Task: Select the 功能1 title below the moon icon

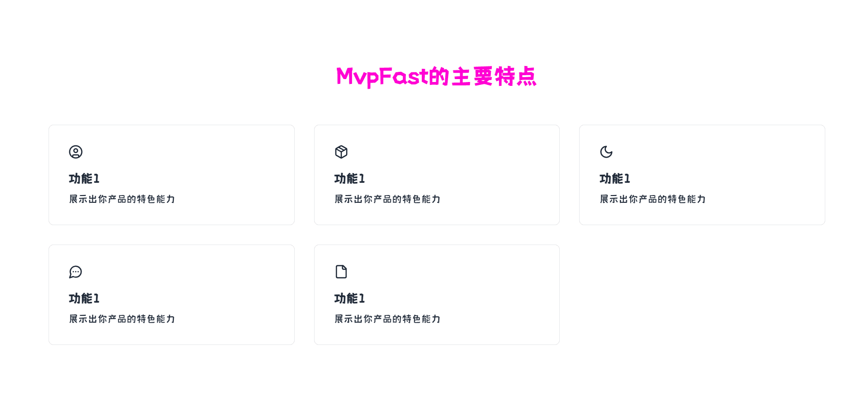Action: [x=615, y=179]
